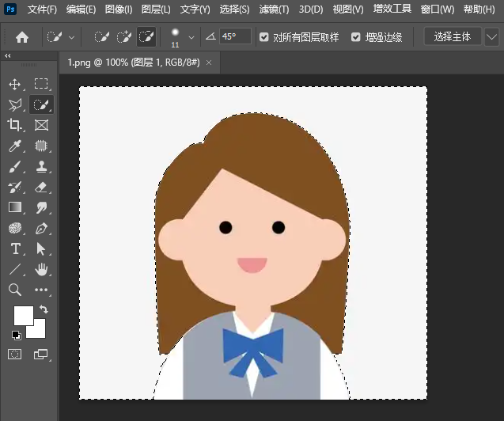Open the 窗口(W) menu
This screenshot has width=504, height=421.
click(438, 9)
